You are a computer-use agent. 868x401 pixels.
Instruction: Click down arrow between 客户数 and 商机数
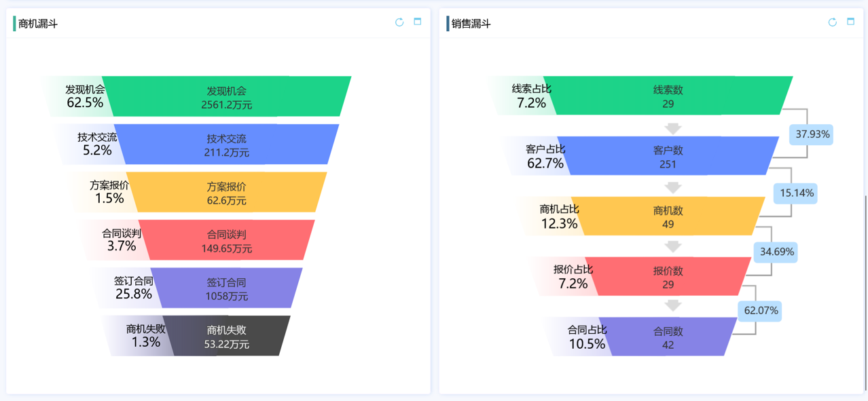click(x=673, y=187)
